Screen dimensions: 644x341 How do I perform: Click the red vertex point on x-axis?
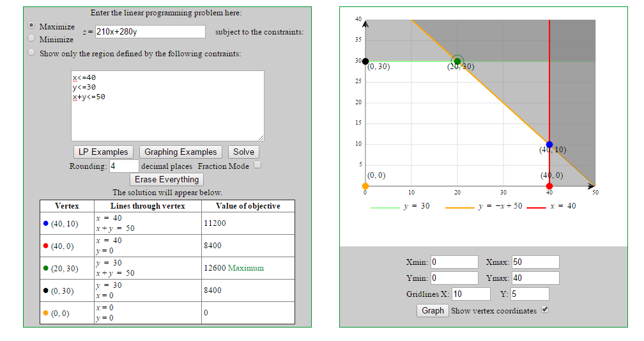click(x=549, y=186)
